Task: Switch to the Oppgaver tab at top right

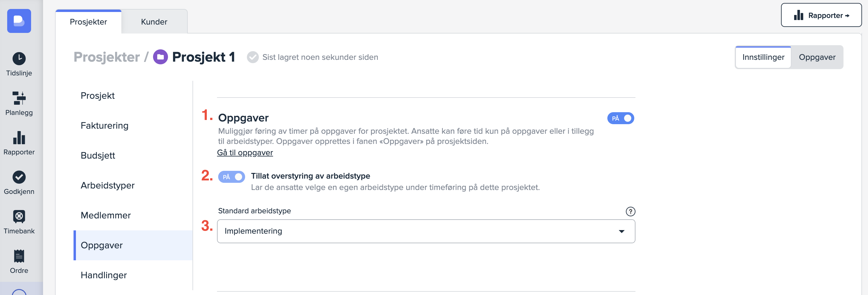Action: click(817, 57)
